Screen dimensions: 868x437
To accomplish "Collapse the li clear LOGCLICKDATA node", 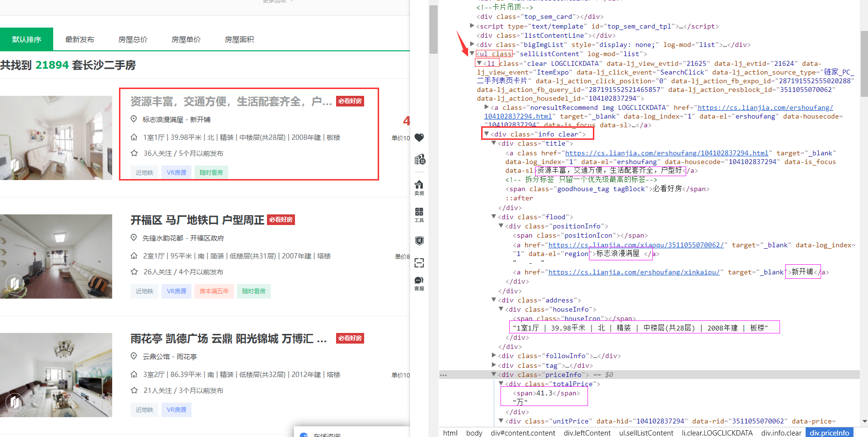I will point(479,63).
